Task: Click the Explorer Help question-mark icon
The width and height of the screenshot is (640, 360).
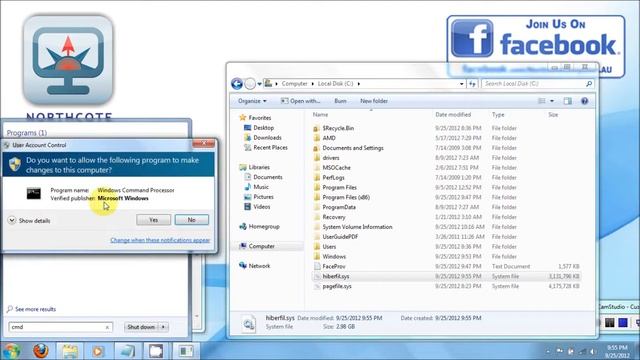Action: pyautogui.click(x=584, y=101)
